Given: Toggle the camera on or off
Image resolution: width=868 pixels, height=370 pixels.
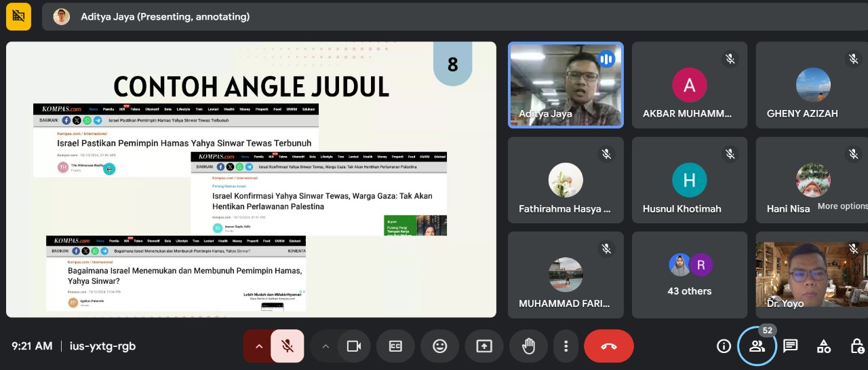Looking at the screenshot, I should [353, 346].
